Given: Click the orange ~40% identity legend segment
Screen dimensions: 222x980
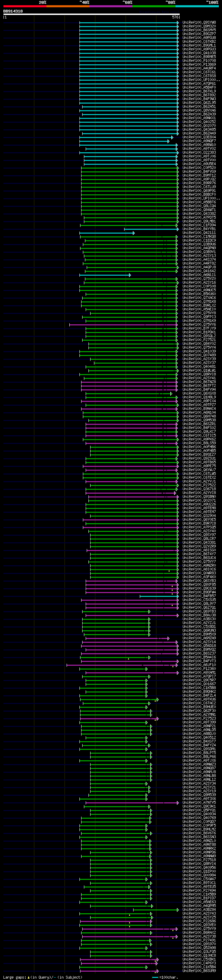Looking at the screenshot, I should click(68, 6).
